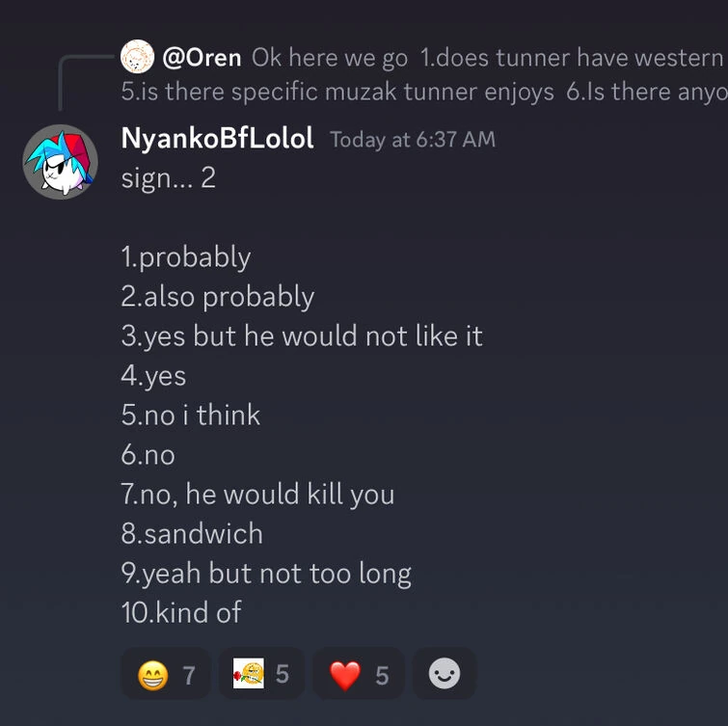The width and height of the screenshot is (728, 726).
Task: Click the line "7.no, he would kill you"
Action: 257,495
